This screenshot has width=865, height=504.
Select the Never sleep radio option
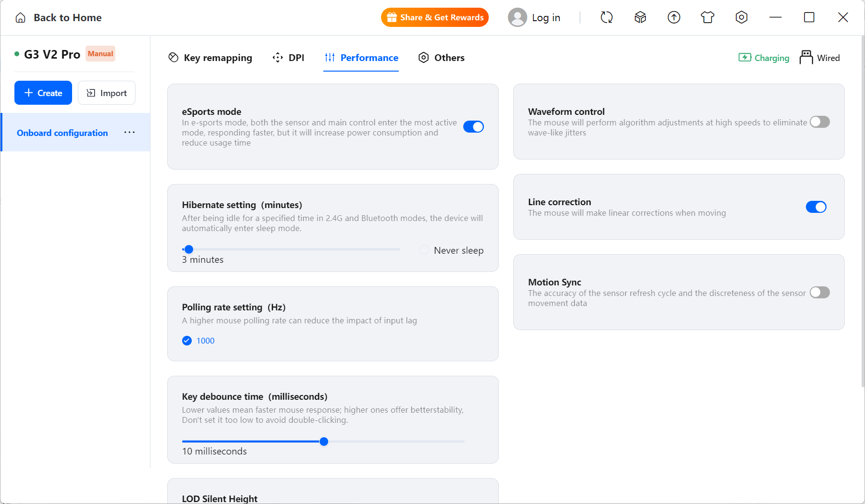point(424,250)
